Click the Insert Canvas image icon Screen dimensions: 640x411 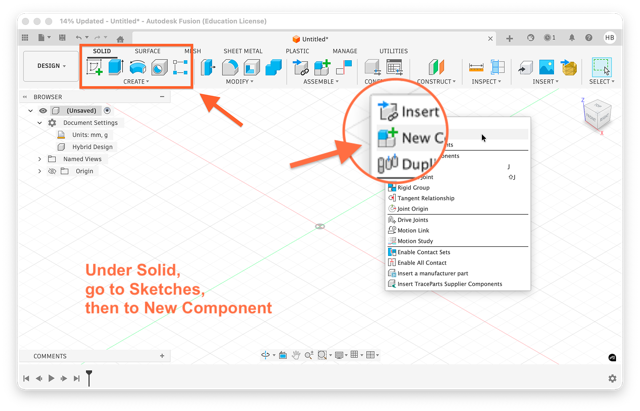pyautogui.click(x=547, y=67)
